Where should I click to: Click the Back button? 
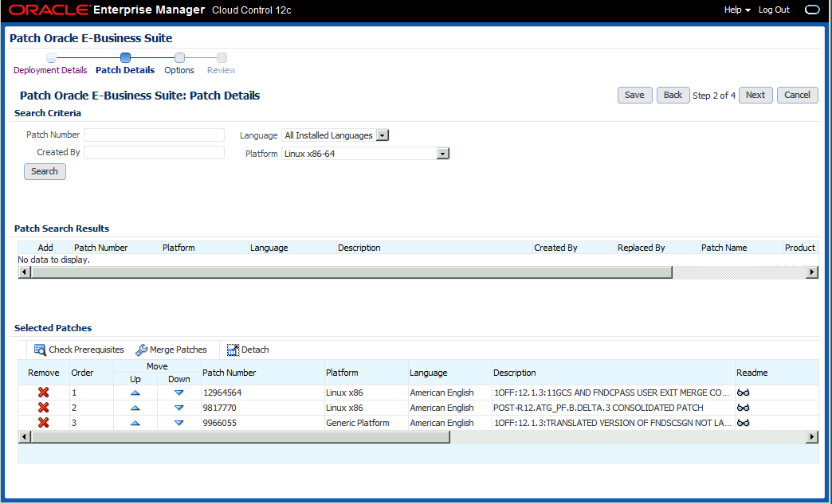click(673, 95)
